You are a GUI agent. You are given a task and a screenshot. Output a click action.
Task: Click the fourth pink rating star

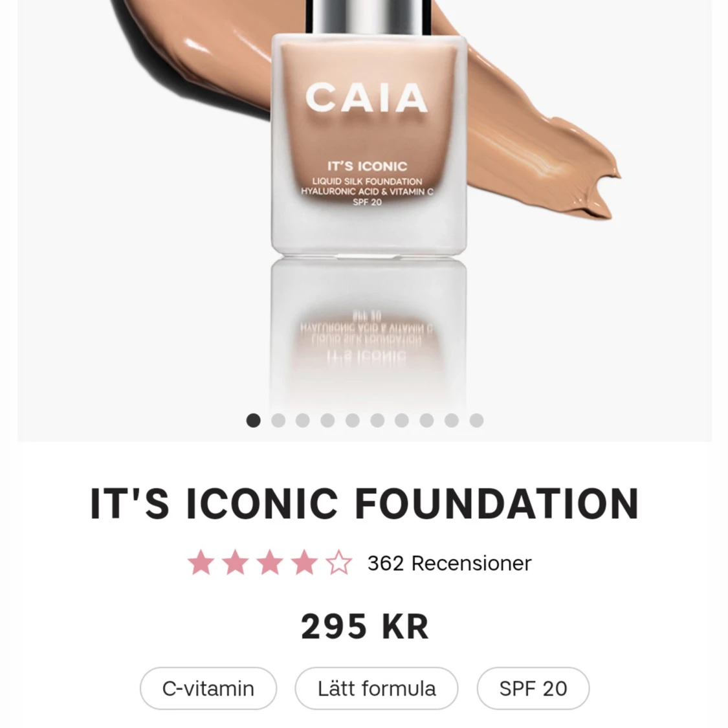pos(305,563)
